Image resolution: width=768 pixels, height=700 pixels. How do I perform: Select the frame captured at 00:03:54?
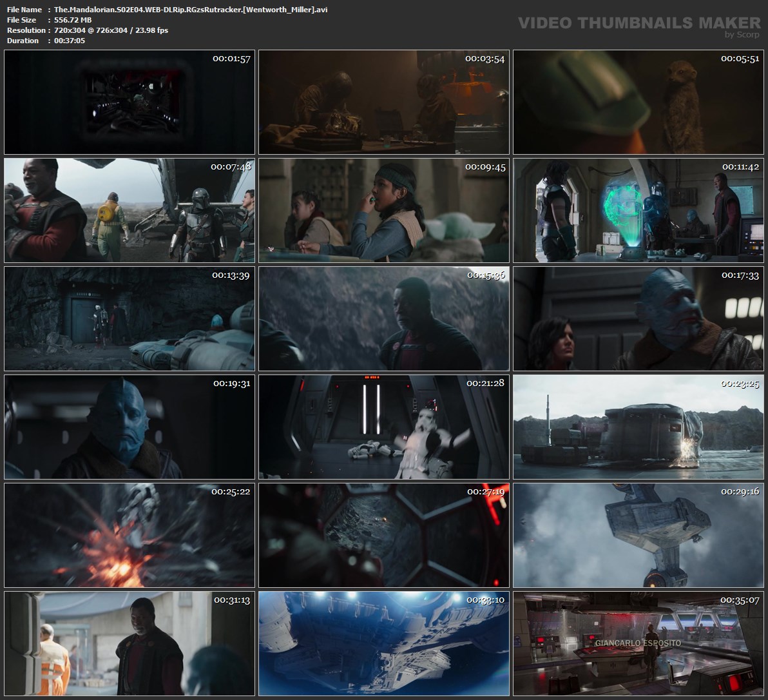[x=384, y=102]
